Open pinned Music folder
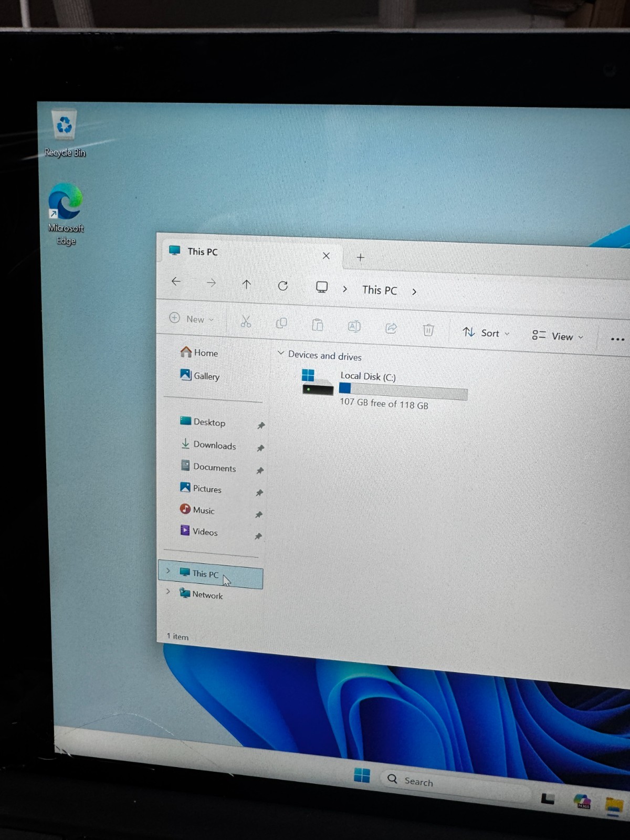This screenshot has width=630, height=840. [197, 510]
